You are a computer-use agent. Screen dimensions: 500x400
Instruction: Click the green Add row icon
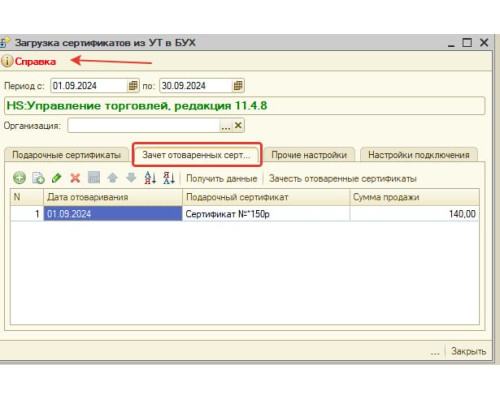[19, 178]
